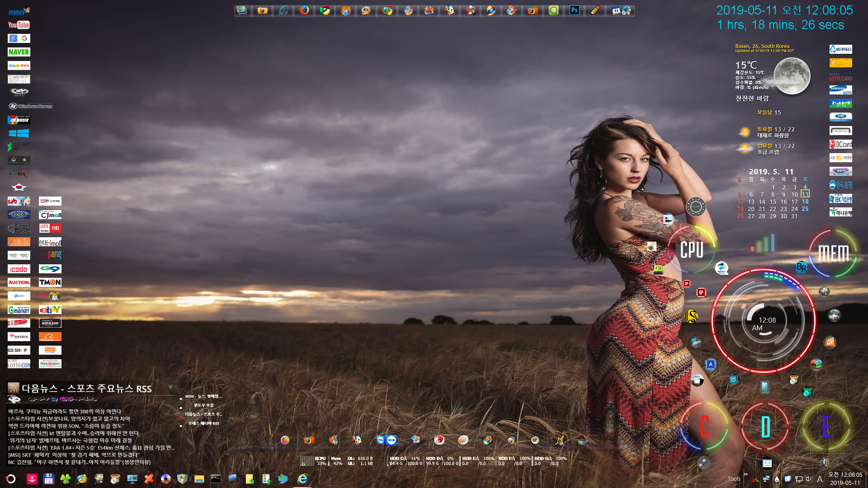Click the CPU gauge widget
This screenshot has height=488, width=868.
tap(692, 249)
